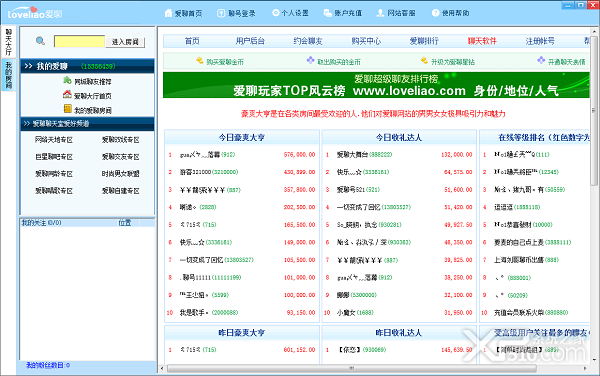
Task: Click the 今日收礼达人 list title
Action: tap(399, 137)
